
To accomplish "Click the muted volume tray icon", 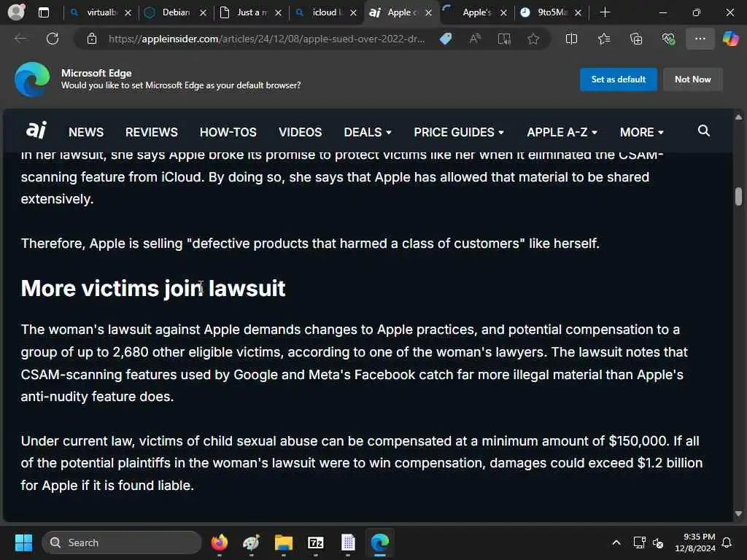I will point(658,542).
